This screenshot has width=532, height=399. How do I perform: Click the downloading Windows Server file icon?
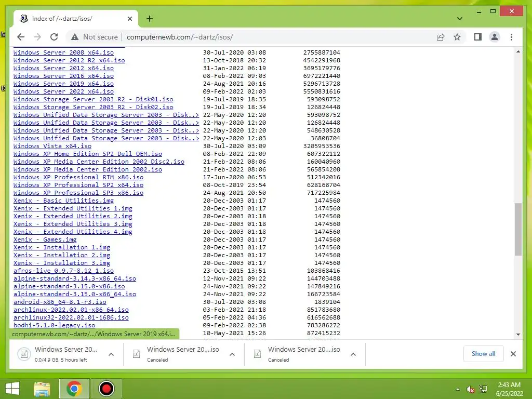[x=24, y=354]
